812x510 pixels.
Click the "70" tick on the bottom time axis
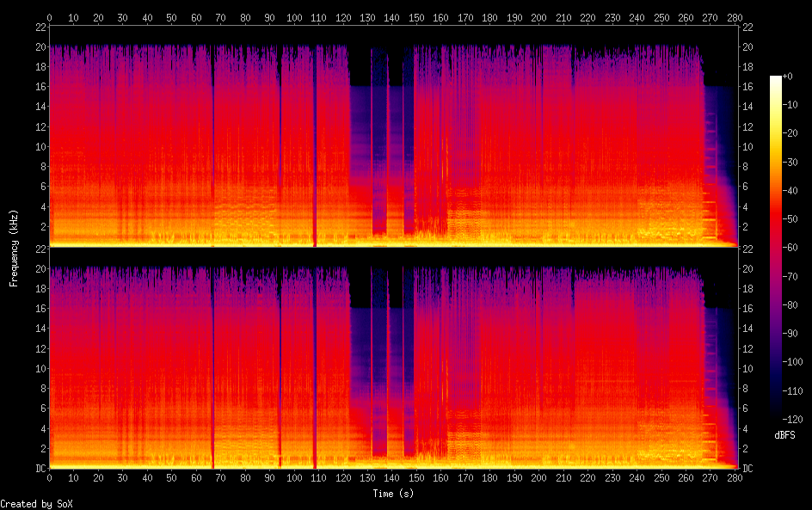(x=220, y=478)
